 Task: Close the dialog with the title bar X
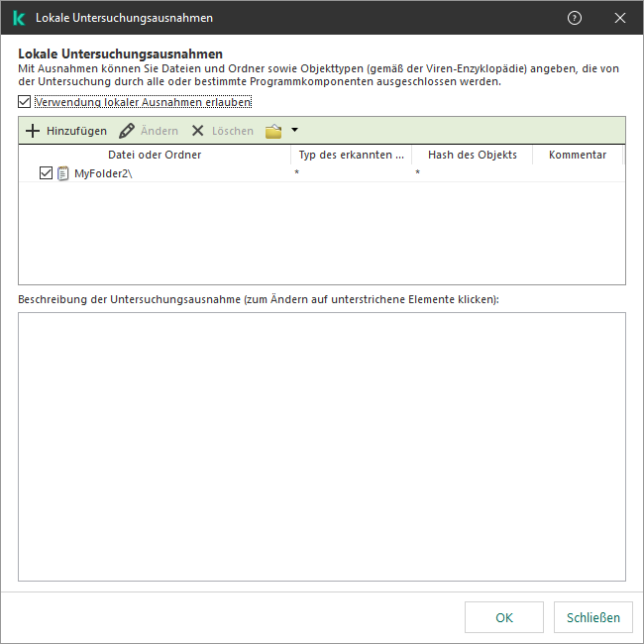click(x=620, y=18)
